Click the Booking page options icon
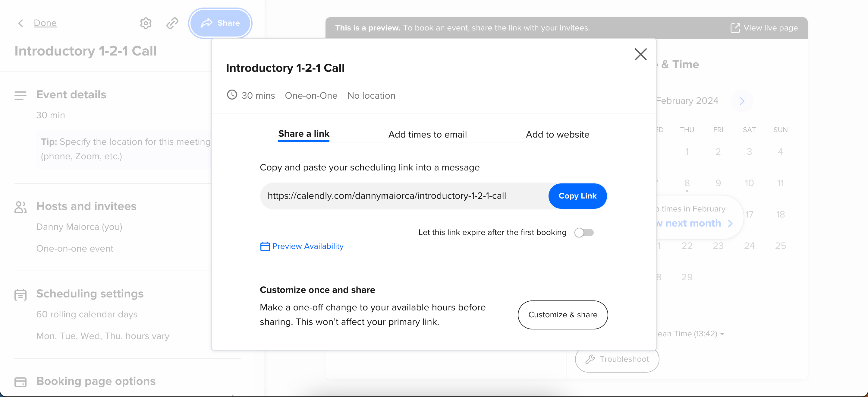 20,382
